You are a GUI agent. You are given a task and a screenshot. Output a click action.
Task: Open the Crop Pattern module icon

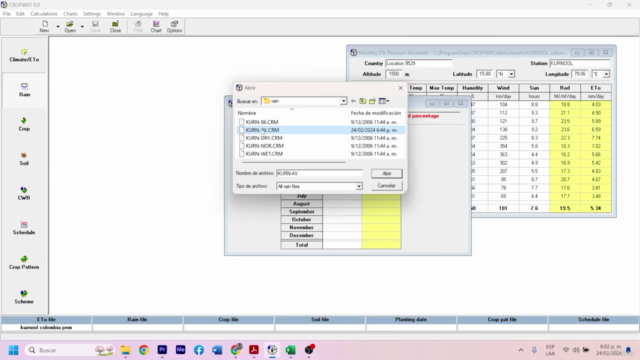(x=24, y=262)
